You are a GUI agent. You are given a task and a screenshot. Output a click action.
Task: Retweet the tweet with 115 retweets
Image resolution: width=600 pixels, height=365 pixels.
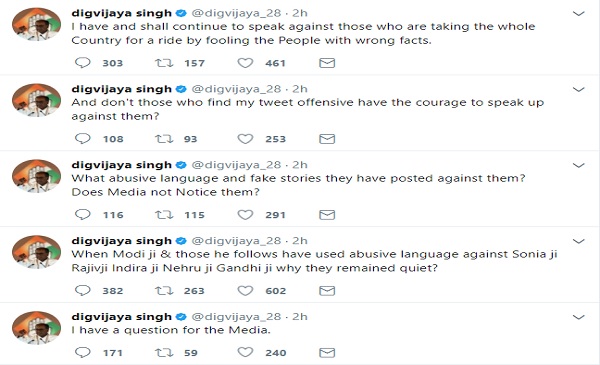(x=164, y=214)
